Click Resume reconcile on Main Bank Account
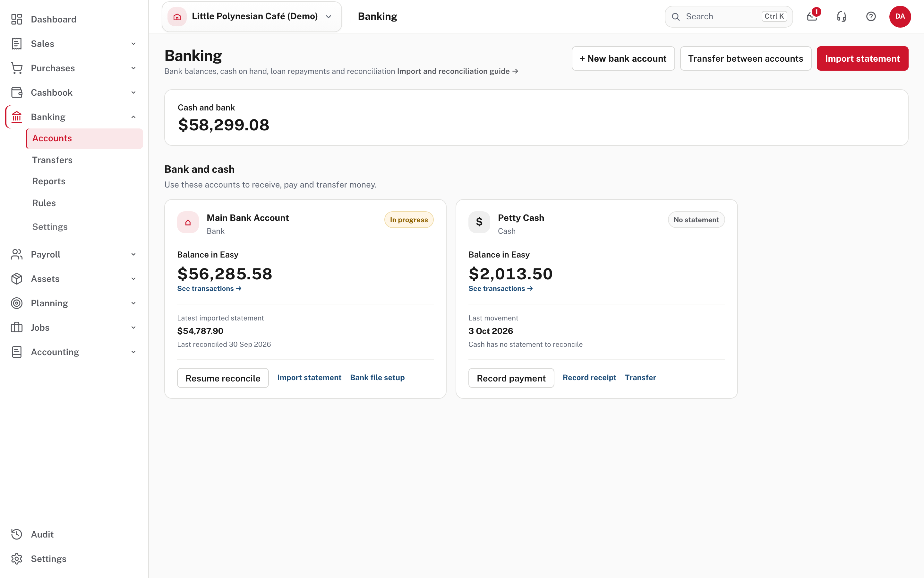The width and height of the screenshot is (924, 578). [x=223, y=378]
